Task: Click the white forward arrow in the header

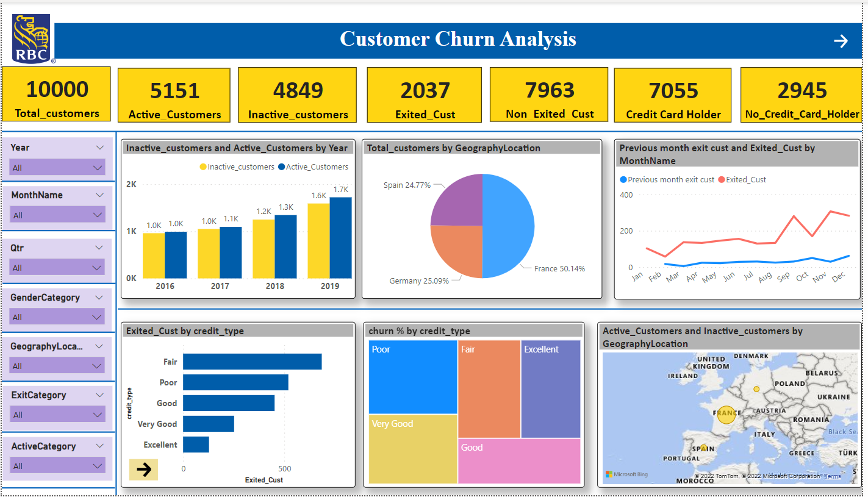Action: (x=841, y=41)
